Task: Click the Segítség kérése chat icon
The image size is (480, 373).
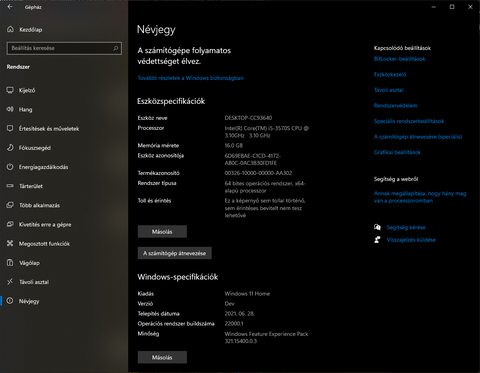Action: pos(377,227)
